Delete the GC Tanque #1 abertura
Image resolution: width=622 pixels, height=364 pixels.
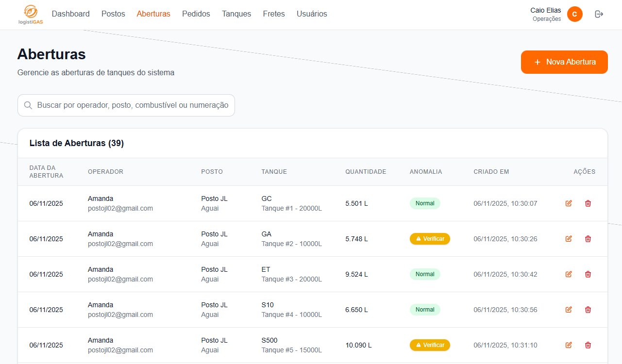click(588, 203)
